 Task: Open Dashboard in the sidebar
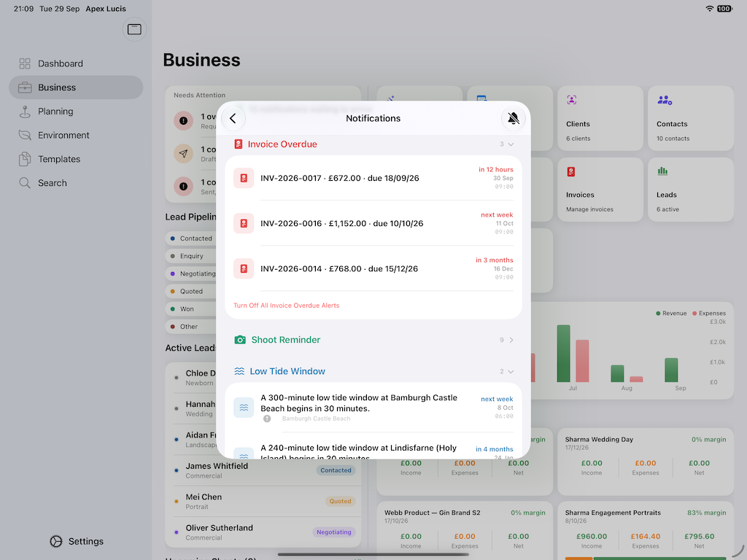[76, 64]
